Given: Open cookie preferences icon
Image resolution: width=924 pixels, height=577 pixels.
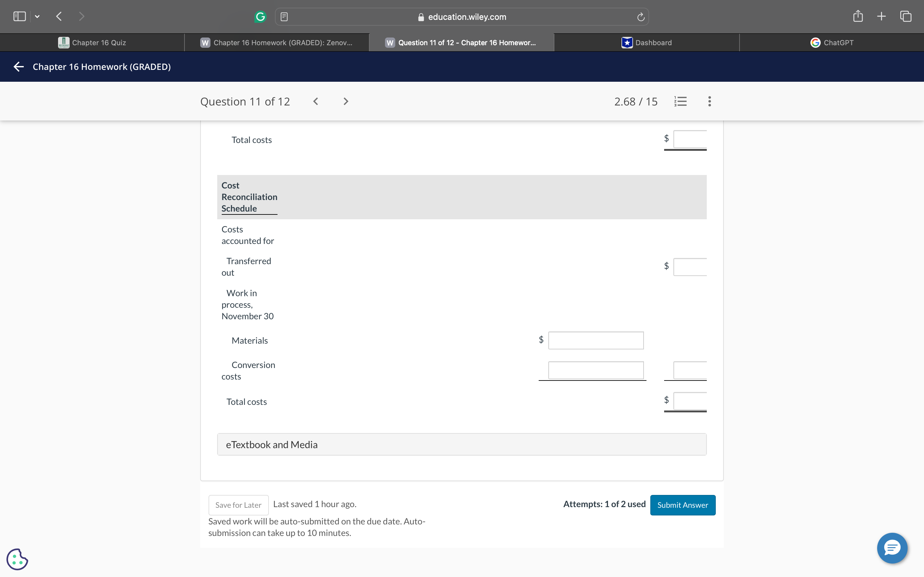Looking at the screenshot, I should (x=17, y=559).
